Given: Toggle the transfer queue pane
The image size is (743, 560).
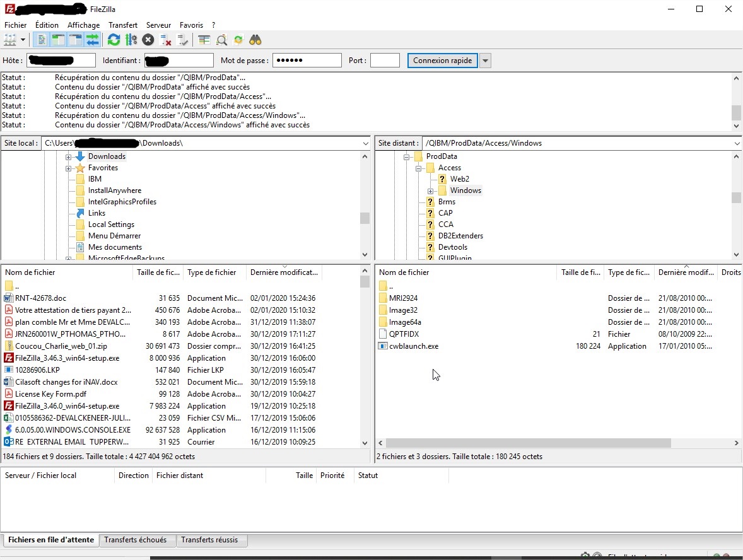Looking at the screenshot, I should 92,39.
